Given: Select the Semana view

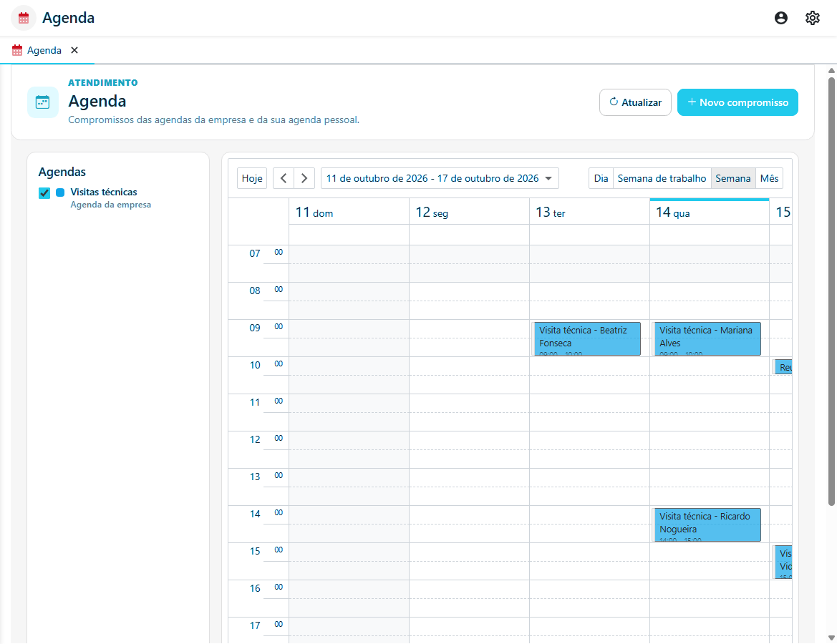Looking at the screenshot, I should click(733, 178).
